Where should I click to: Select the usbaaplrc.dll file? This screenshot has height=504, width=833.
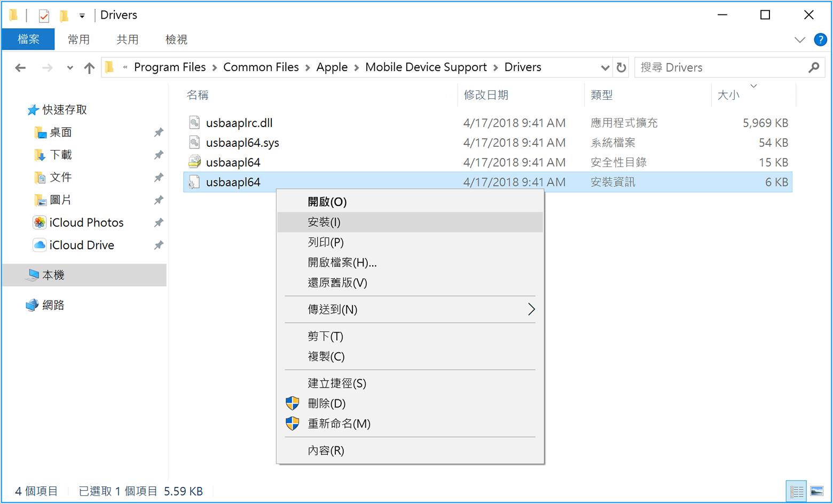coord(488,123)
